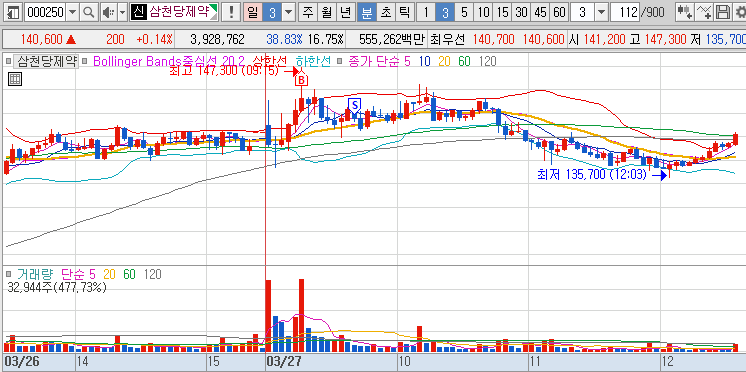Image resolution: width=746 pixels, height=372 pixels.
Task: Click the open price 141,200
Action: tap(604, 39)
